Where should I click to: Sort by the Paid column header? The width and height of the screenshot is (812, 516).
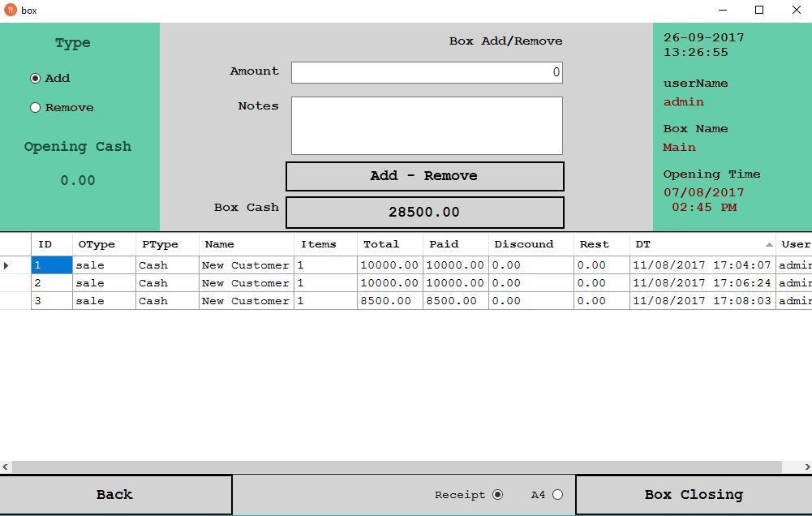coord(456,244)
